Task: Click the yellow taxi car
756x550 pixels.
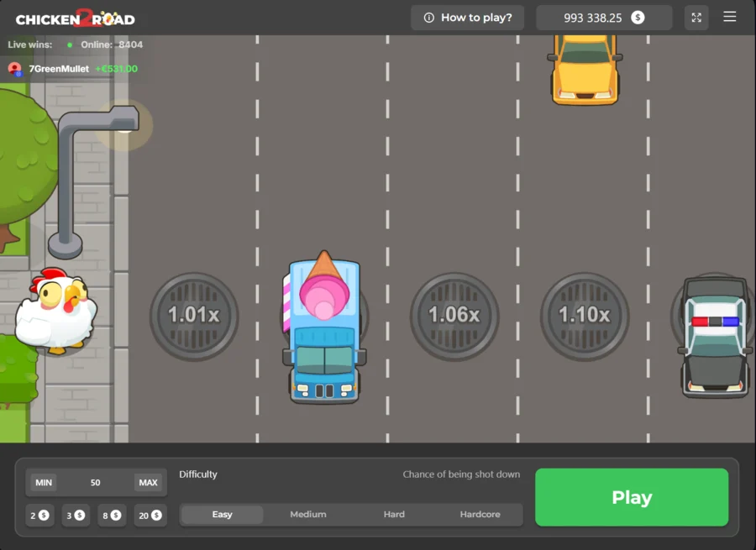Action: click(x=585, y=70)
